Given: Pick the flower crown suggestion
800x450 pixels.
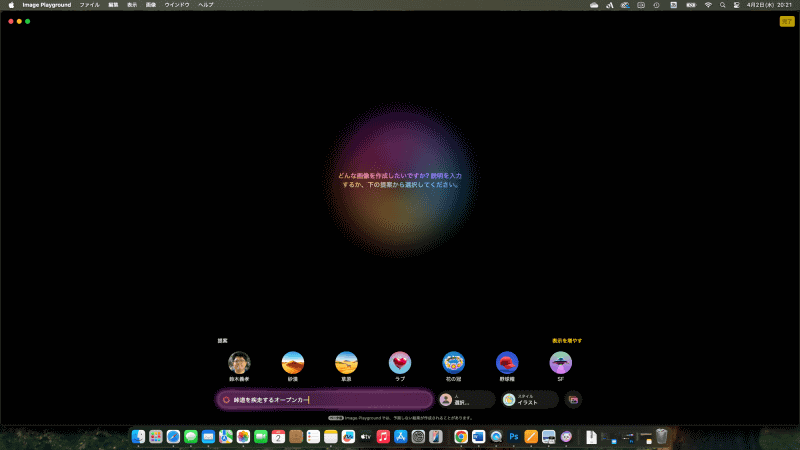Looking at the screenshot, I should (x=454, y=363).
